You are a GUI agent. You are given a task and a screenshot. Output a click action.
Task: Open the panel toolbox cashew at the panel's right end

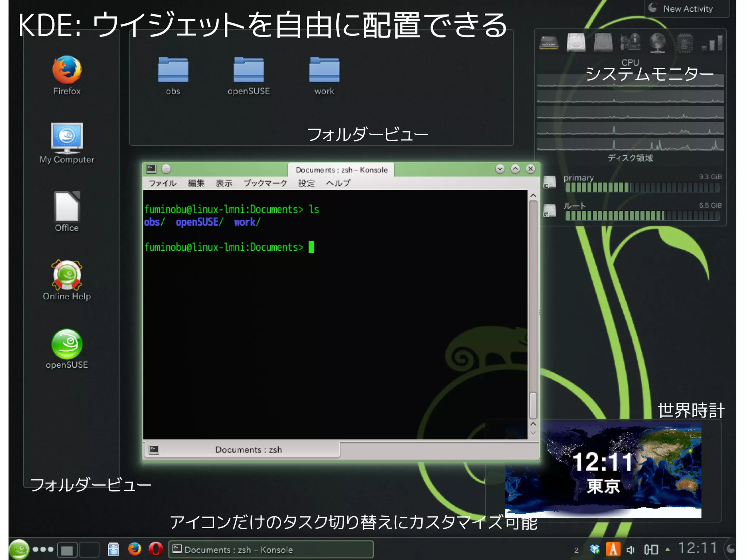click(731, 549)
